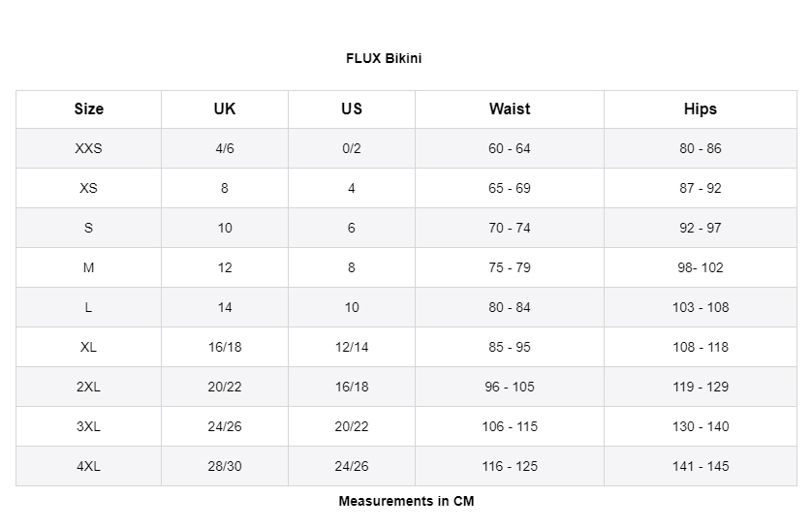Image resolution: width=812 pixels, height=529 pixels.
Task: Select the Hips column header
Action: point(700,109)
